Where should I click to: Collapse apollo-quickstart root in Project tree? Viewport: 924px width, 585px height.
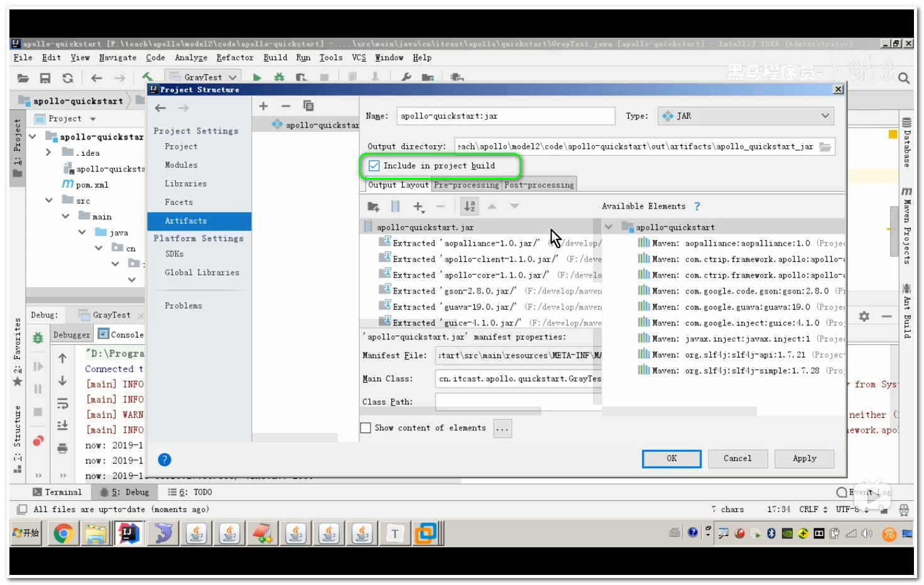pos(33,136)
